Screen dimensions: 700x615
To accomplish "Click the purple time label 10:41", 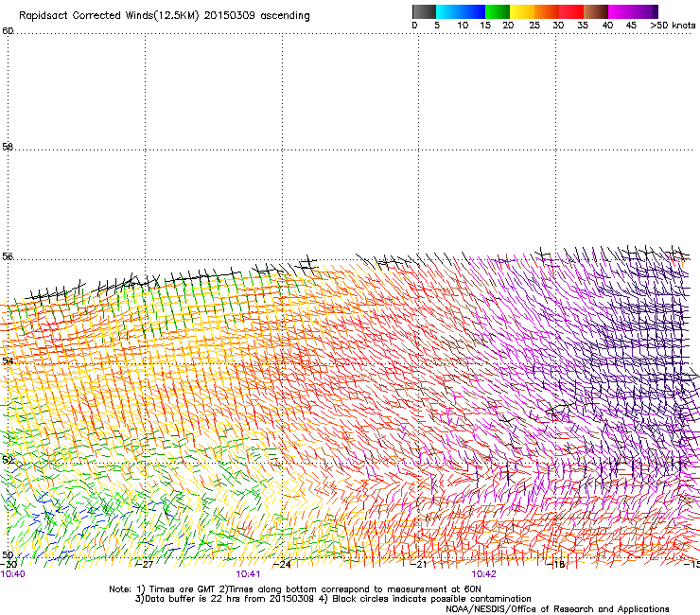I will (x=248, y=574).
